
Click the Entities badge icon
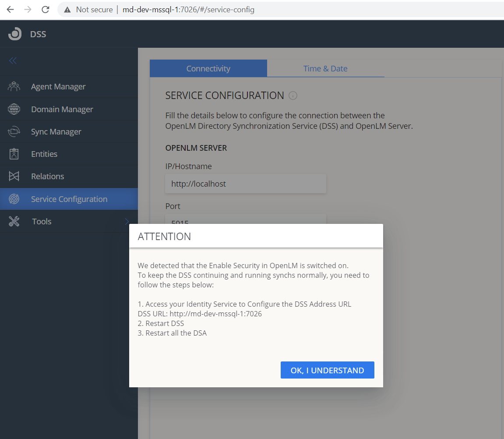click(14, 154)
